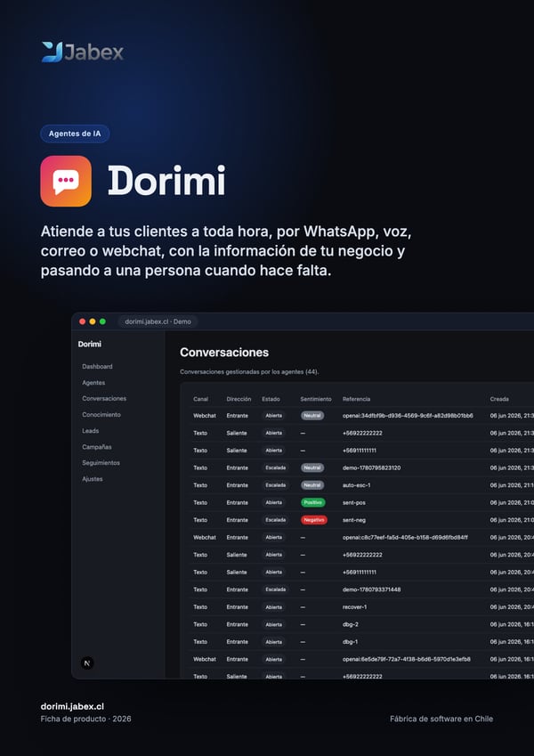
Task: Click the round N icon in the sidebar
Action: (x=87, y=663)
